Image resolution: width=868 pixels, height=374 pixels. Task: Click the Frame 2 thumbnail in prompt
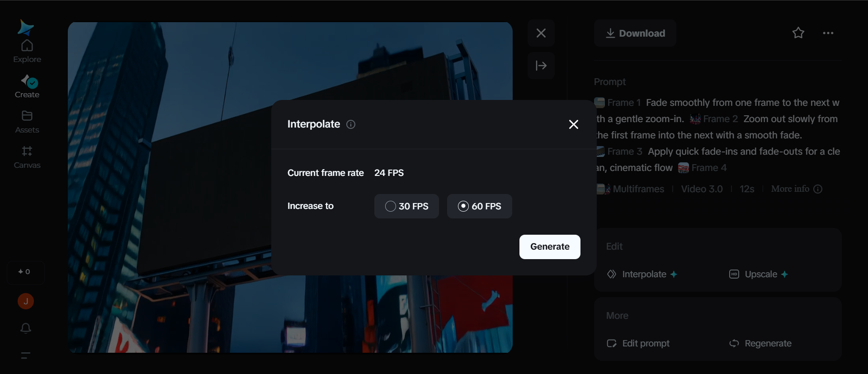pyautogui.click(x=695, y=119)
